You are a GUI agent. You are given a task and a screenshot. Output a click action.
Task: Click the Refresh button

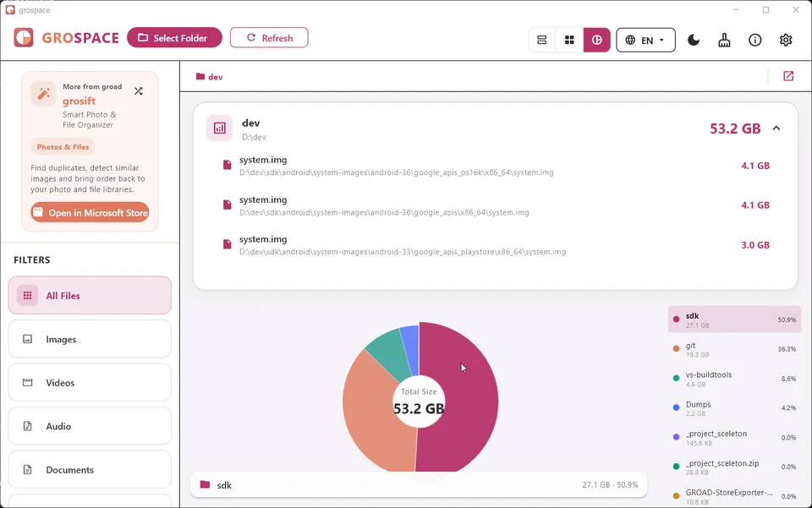269,38
